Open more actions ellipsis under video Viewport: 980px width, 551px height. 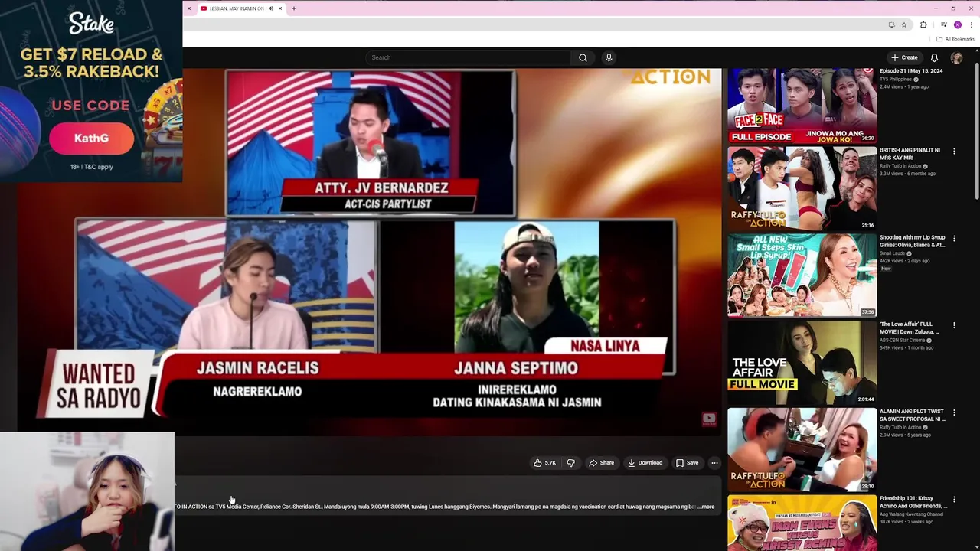(714, 463)
